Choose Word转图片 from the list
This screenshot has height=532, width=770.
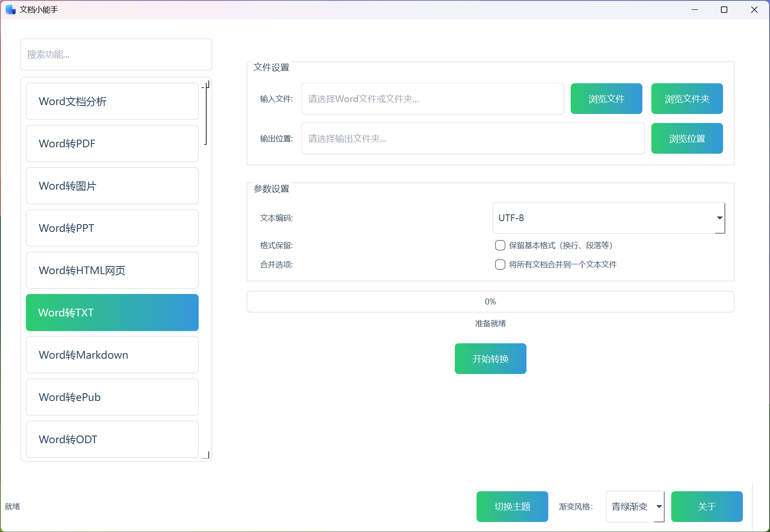click(112, 186)
